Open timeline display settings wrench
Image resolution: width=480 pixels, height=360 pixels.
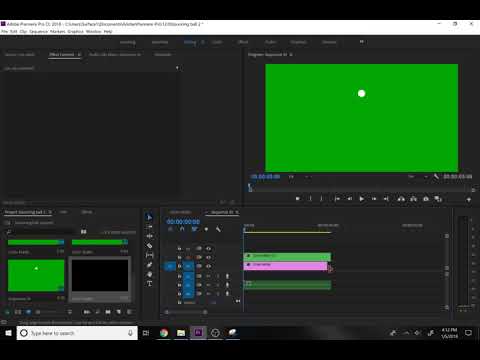(218, 229)
